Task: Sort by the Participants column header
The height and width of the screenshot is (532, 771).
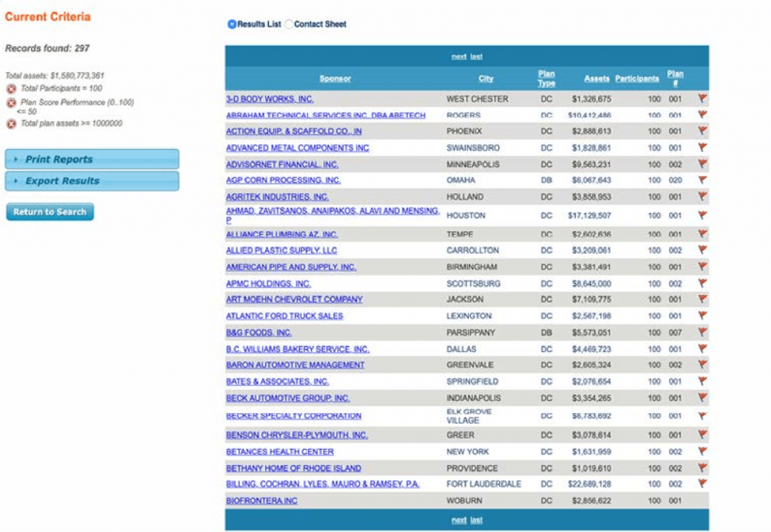Action: tap(636, 78)
